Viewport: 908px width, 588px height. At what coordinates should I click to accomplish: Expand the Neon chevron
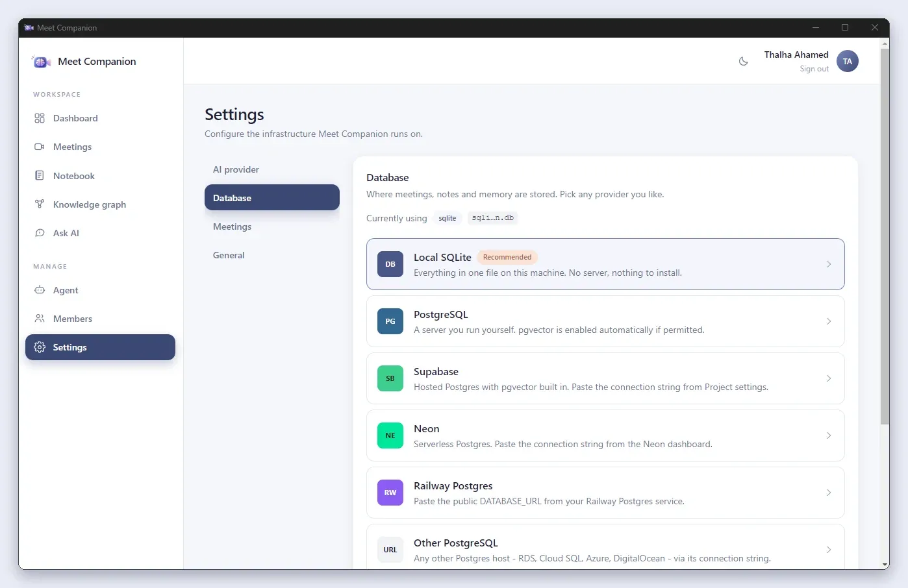[x=829, y=435]
